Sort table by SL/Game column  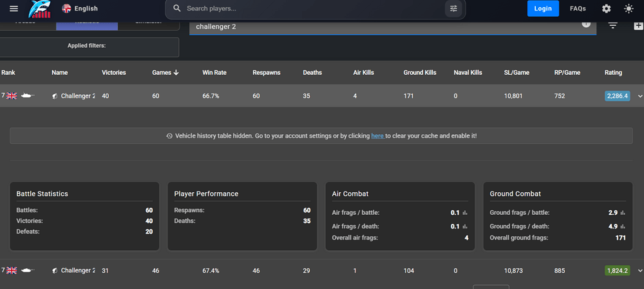(x=516, y=72)
